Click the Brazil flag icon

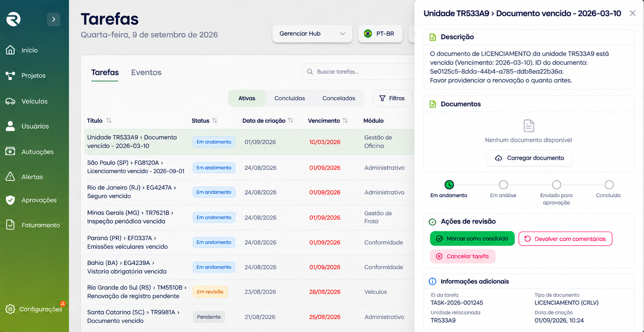point(368,34)
